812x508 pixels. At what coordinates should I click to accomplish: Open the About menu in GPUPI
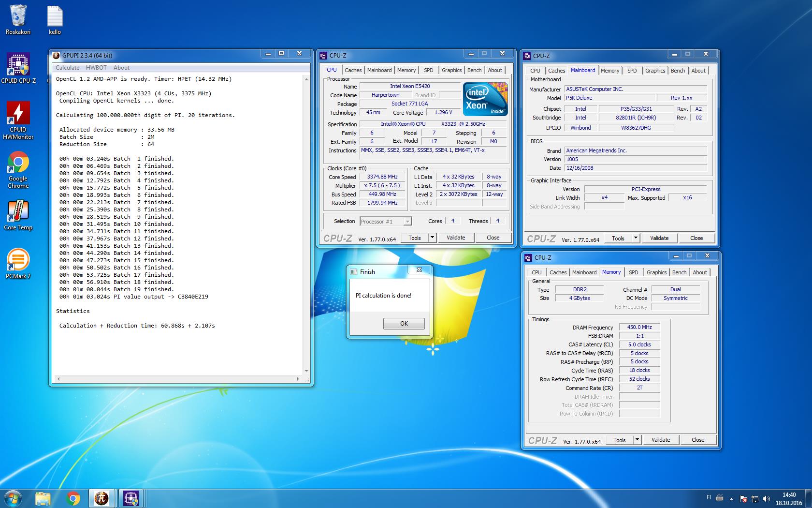[121, 68]
